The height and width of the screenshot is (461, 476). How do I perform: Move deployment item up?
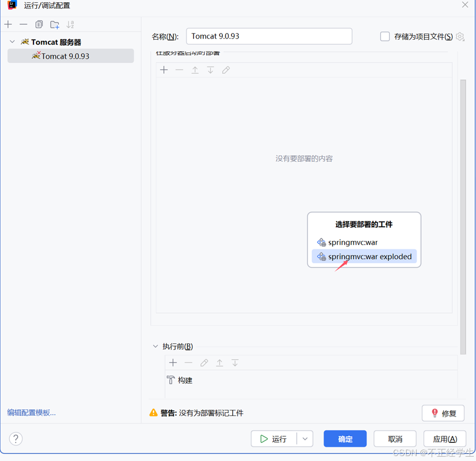click(x=195, y=70)
